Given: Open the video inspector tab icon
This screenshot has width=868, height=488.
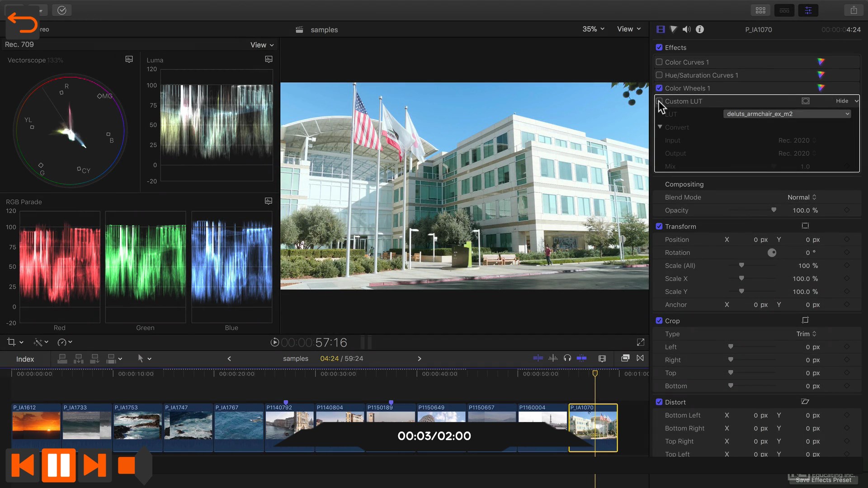Looking at the screenshot, I should [x=660, y=29].
